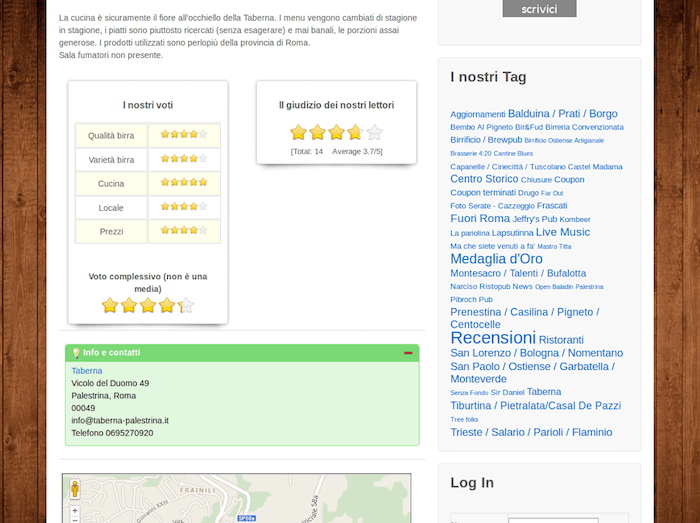The image size is (700, 523).
Task: Click the Voto complessivo stars
Action: [x=148, y=305]
